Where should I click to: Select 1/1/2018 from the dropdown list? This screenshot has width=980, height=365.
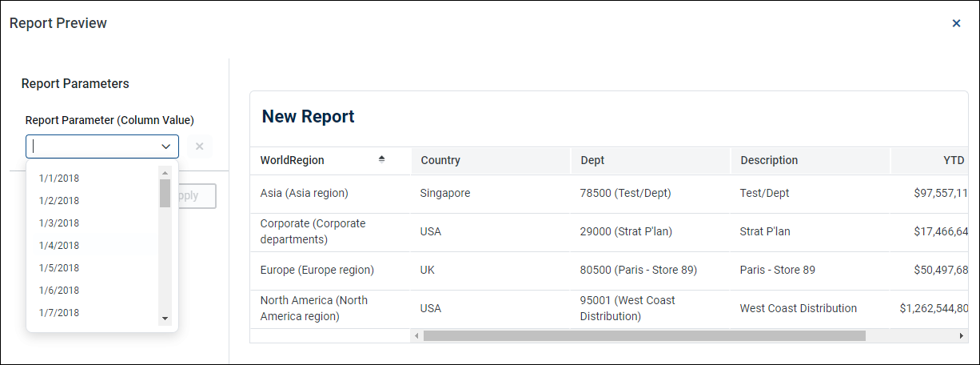[x=59, y=178]
